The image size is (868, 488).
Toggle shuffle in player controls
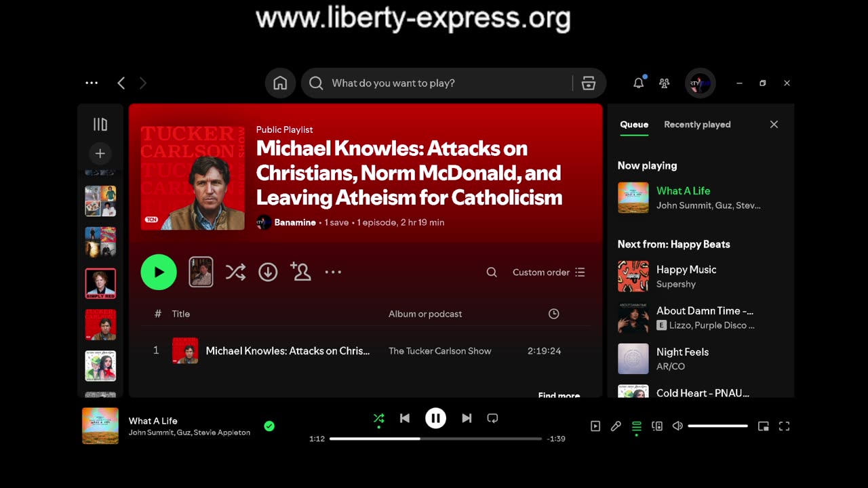378,418
